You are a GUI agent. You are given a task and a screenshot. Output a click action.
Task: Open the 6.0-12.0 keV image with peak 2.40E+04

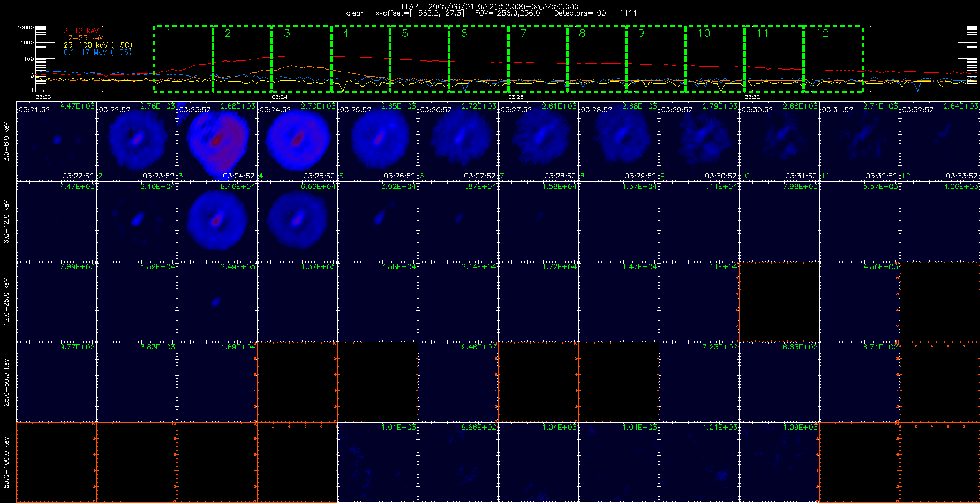(x=137, y=222)
